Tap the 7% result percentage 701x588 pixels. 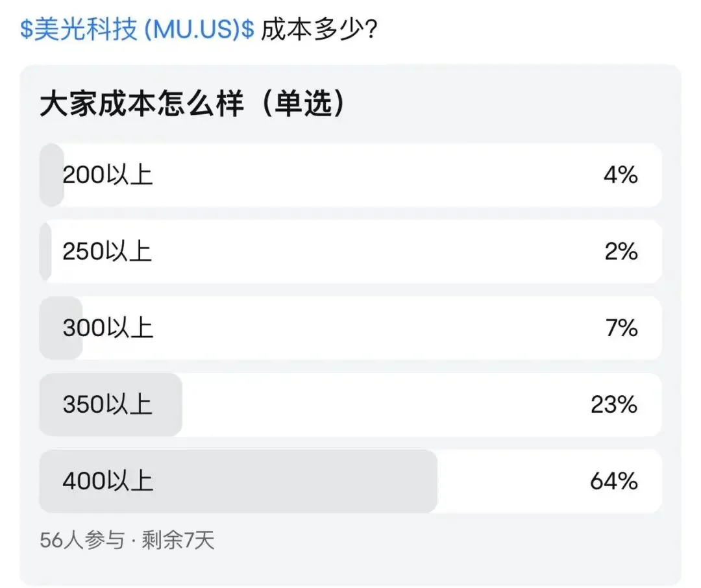pyautogui.click(x=621, y=328)
